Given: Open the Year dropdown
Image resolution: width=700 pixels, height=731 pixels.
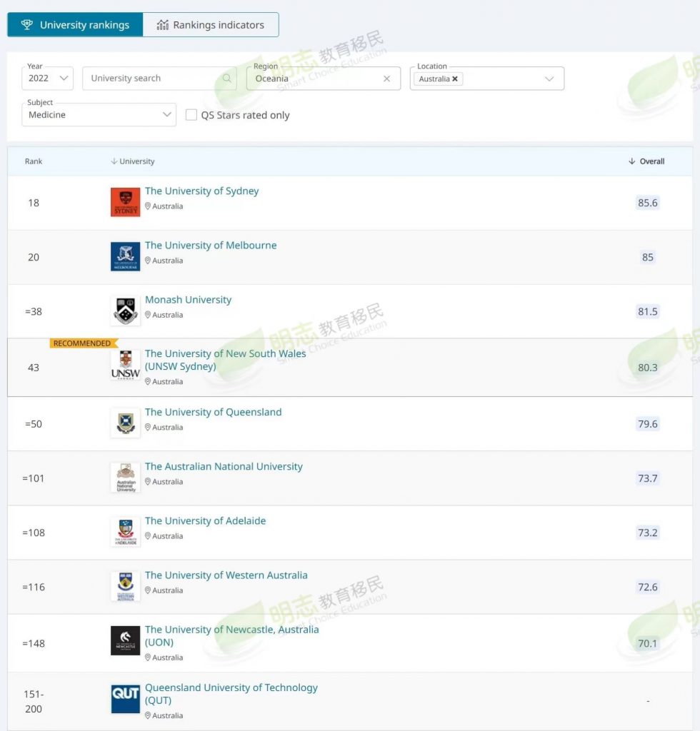Looking at the screenshot, I should coord(48,78).
